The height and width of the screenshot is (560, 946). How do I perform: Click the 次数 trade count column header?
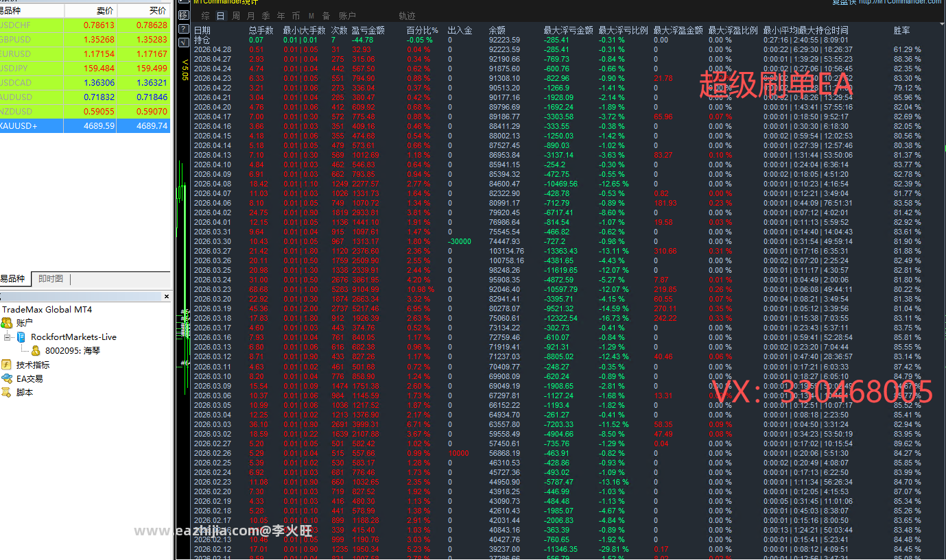pyautogui.click(x=339, y=30)
